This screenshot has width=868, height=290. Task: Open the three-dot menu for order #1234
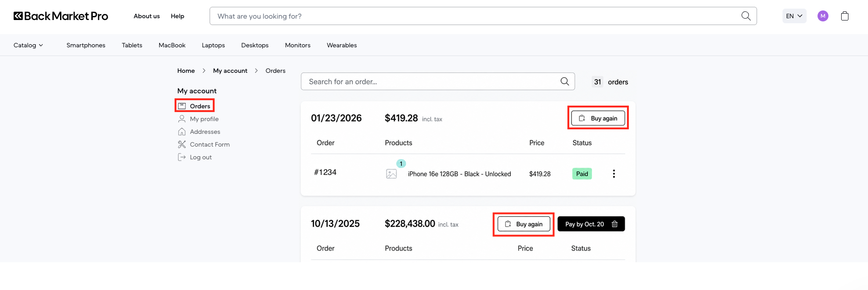click(x=613, y=173)
